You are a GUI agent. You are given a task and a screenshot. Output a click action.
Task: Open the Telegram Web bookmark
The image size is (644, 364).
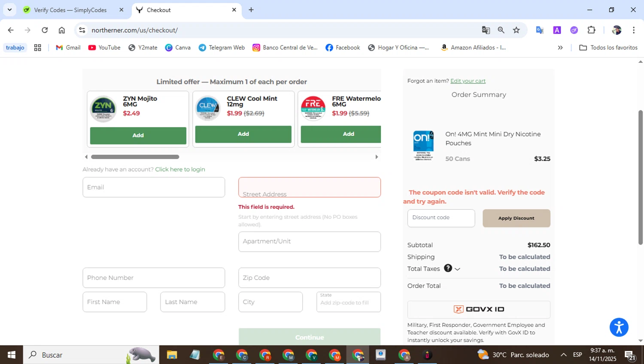[222, 48]
